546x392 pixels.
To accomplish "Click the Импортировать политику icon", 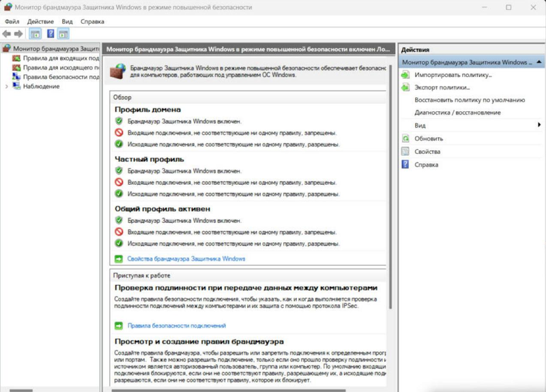I will pyautogui.click(x=405, y=75).
